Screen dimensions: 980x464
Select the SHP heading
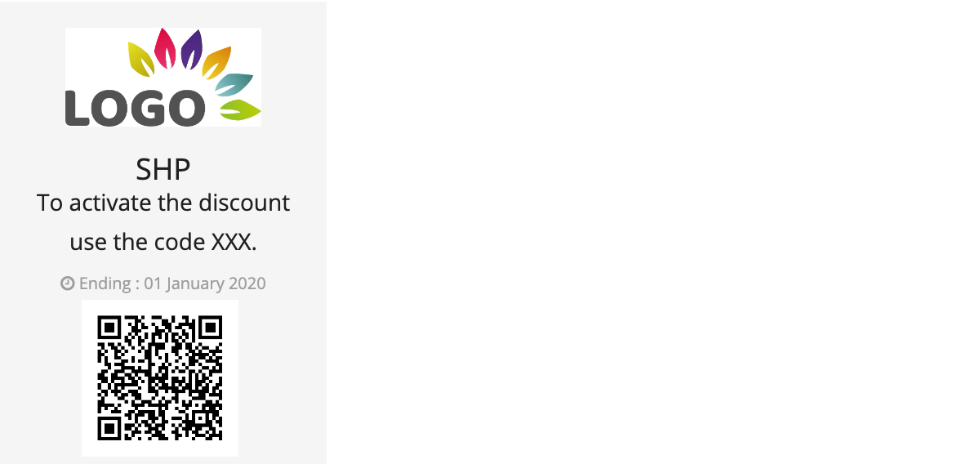[x=163, y=169]
